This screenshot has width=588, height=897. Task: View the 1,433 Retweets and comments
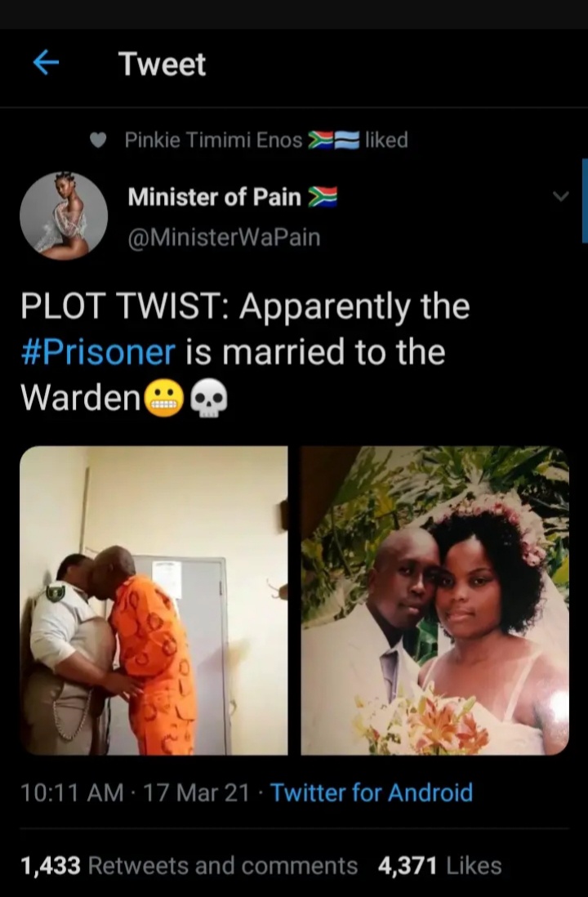point(189,865)
